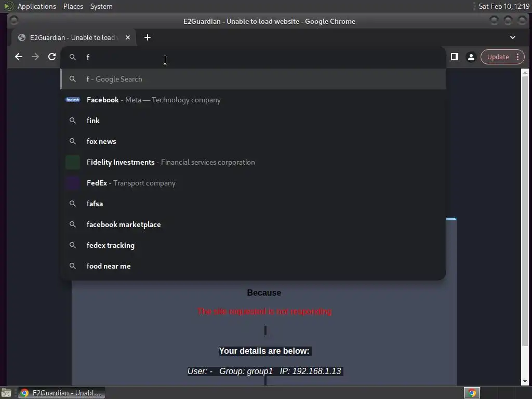Expand the tab search dropdown chevron
The image size is (532, 399).
pyautogui.click(x=513, y=37)
